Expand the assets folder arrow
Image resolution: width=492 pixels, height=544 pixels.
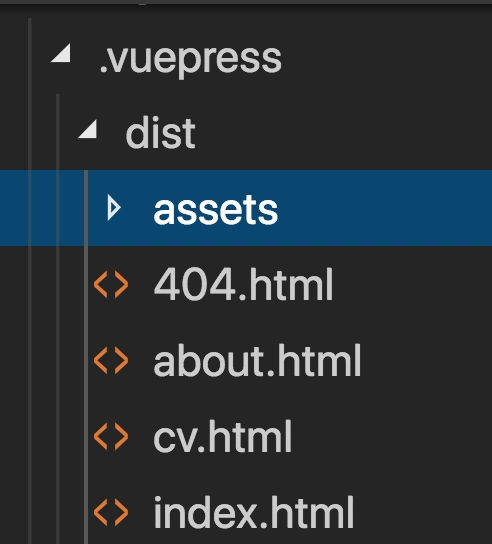(x=114, y=208)
